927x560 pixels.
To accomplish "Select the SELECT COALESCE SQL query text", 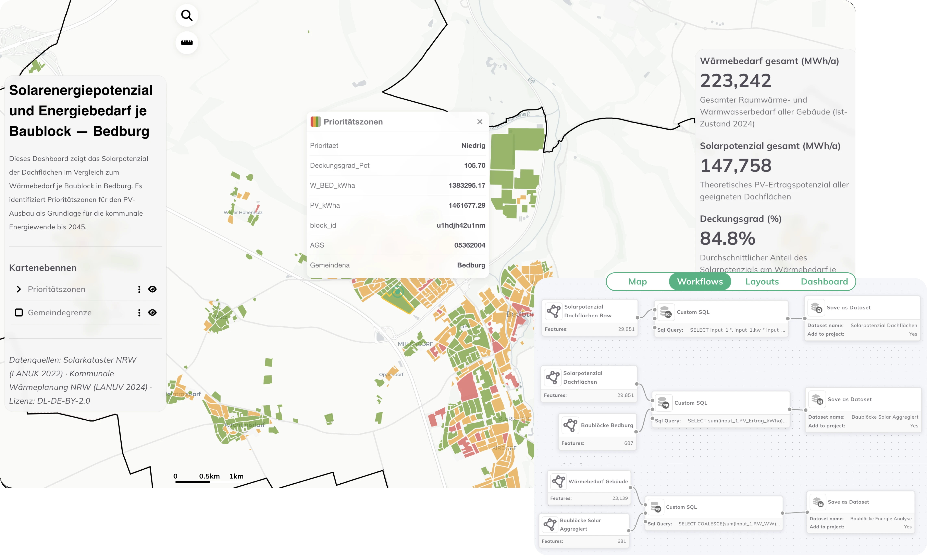I will [729, 524].
